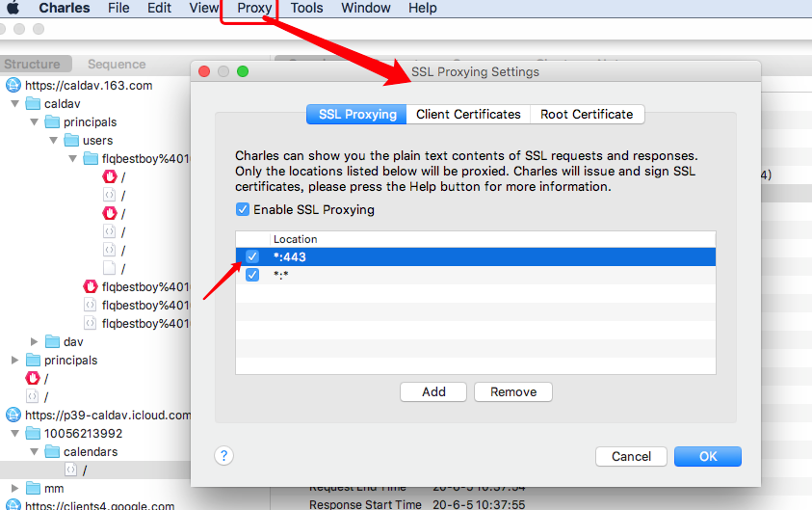812x510 pixels.
Task: Switch to Root Certificate tab
Action: pos(588,114)
